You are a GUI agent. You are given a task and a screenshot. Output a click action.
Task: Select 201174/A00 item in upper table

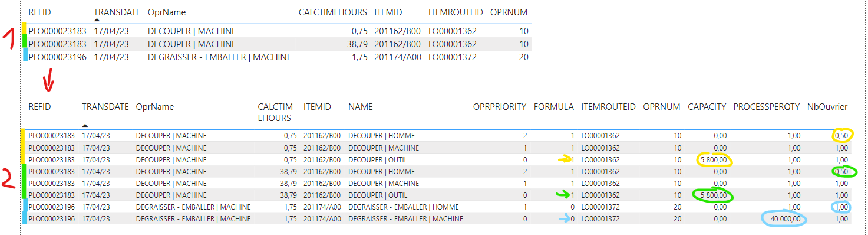tap(397, 57)
